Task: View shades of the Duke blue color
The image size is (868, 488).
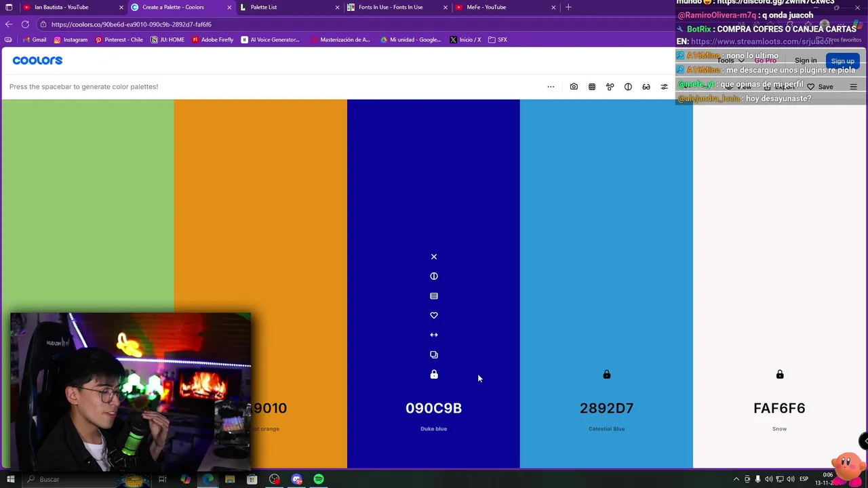Action: pos(434,296)
